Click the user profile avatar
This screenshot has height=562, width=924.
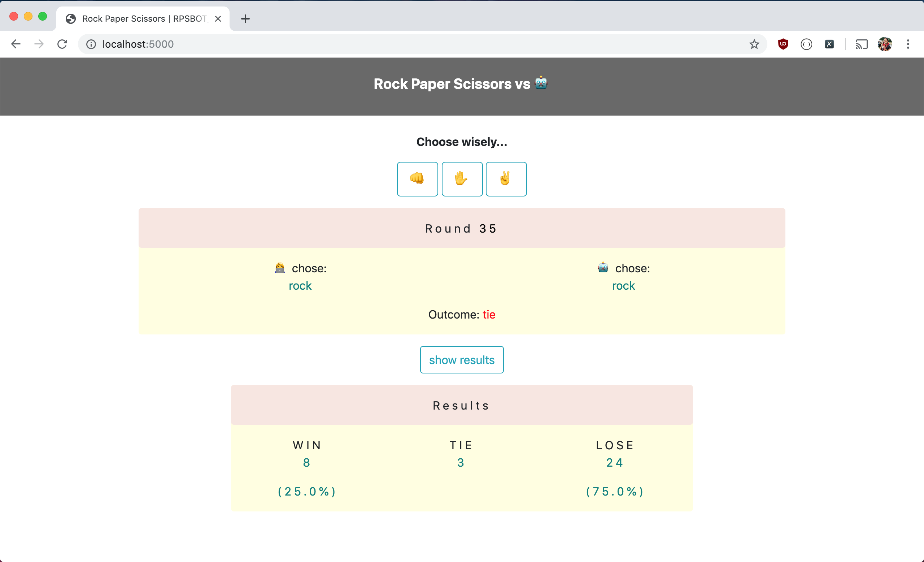[885, 44]
